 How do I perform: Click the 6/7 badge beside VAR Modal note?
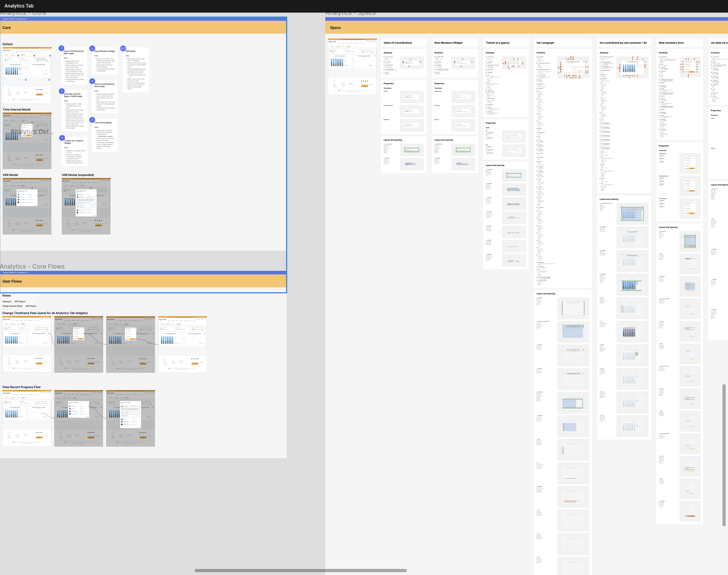(x=123, y=48)
